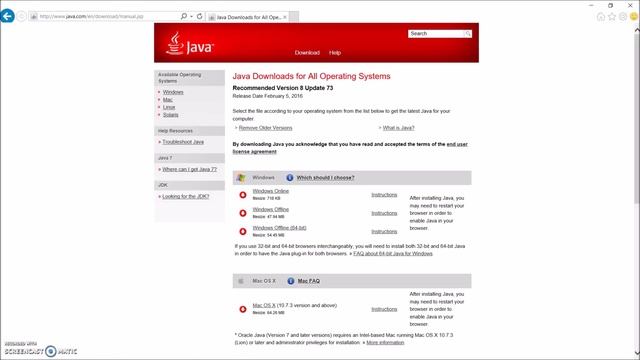Open 'Where can I get Java 7?' link
This screenshot has width=640, height=360.
click(x=189, y=169)
